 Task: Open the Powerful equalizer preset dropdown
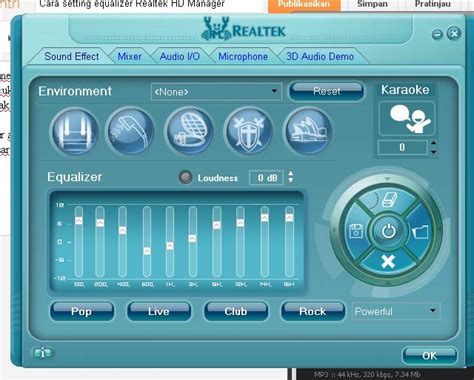396,311
